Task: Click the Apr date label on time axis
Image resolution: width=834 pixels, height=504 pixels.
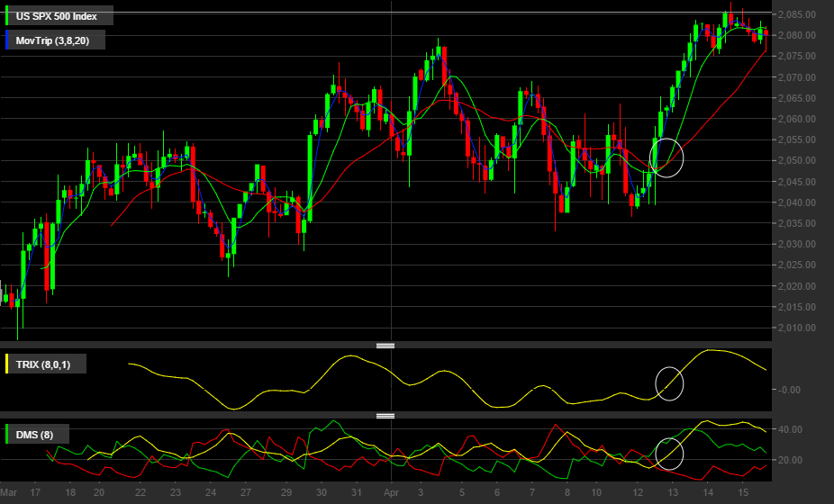Action: point(391,492)
